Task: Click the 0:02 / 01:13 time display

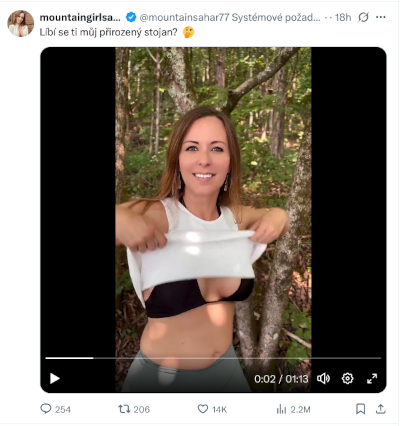Action: pos(281,379)
